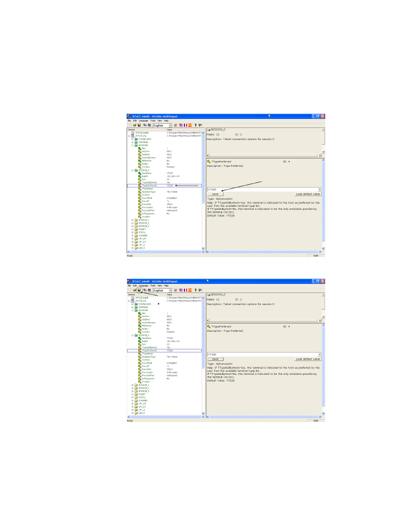This screenshot has width=411, height=532.
Task: Select the French flag language icon, upper window
Action: (x=185, y=125)
